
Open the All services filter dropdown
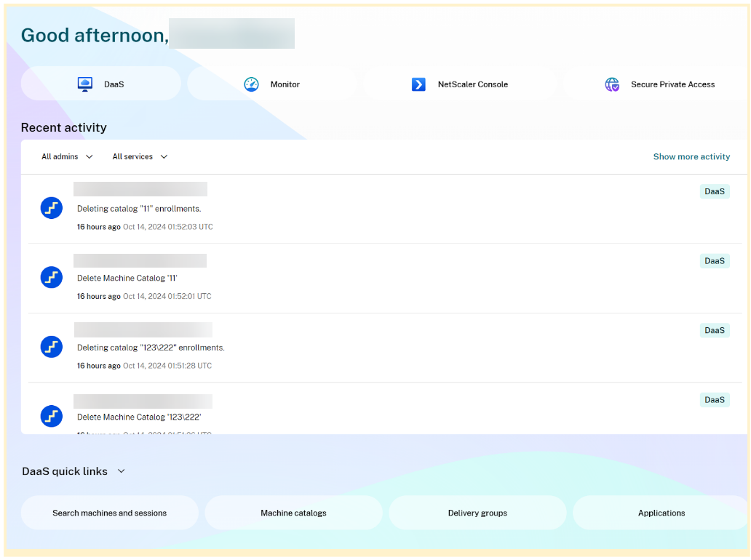[140, 156]
